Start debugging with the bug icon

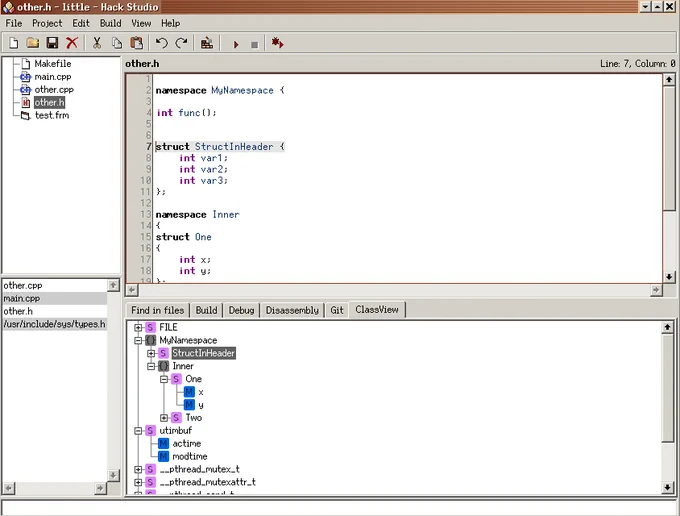(277, 43)
